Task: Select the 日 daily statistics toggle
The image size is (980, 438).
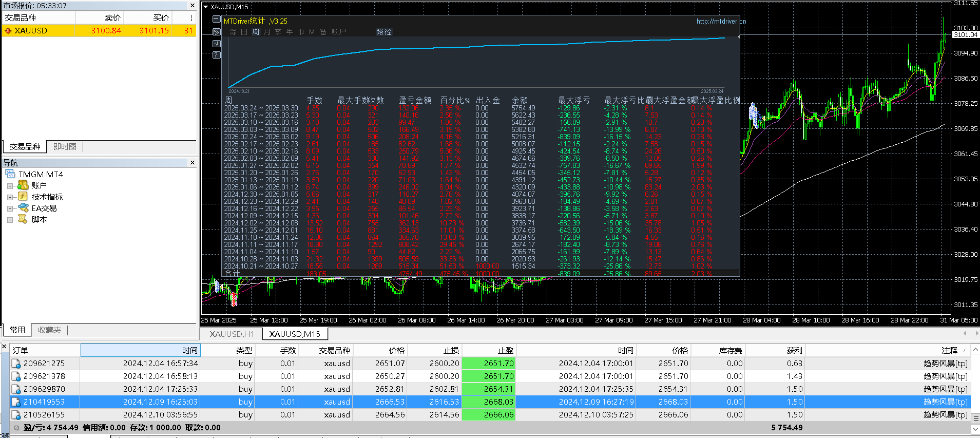Action: coord(244,32)
